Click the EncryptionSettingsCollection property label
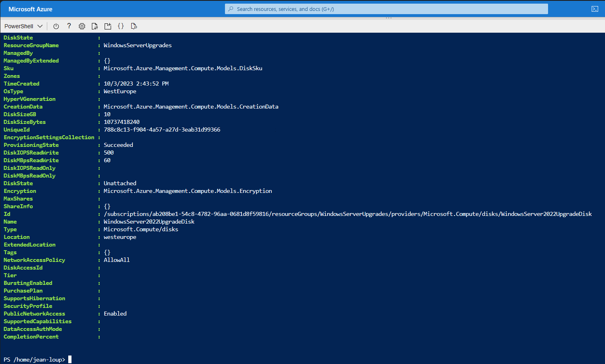 [x=49, y=137]
